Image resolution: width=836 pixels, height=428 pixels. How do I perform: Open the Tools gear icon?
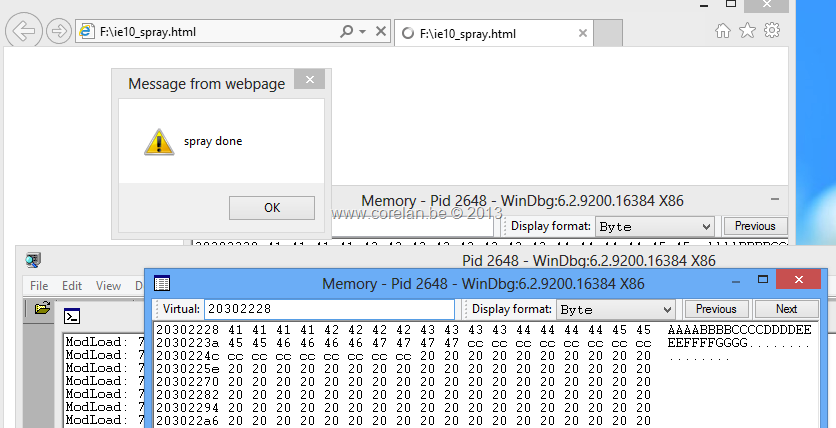(771, 31)
